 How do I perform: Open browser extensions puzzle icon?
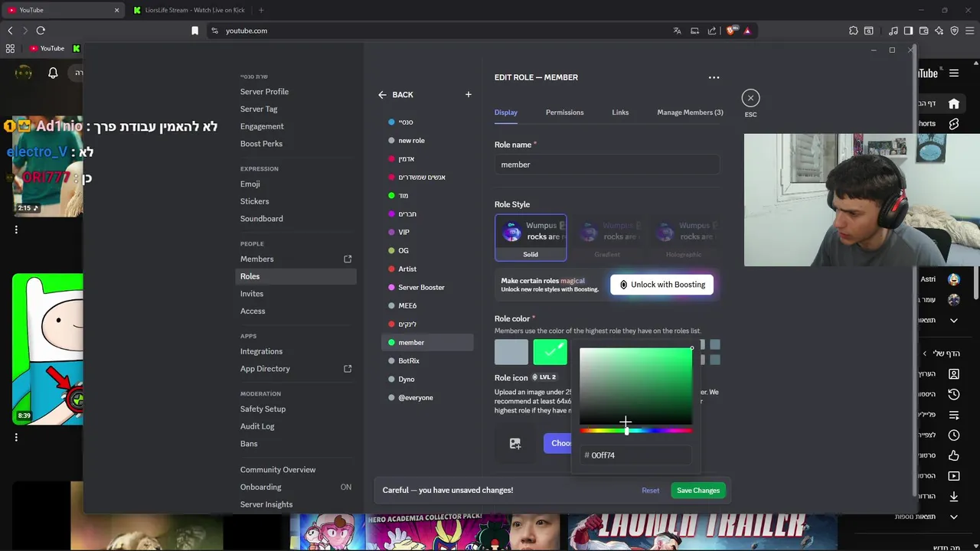coord(853,31)
